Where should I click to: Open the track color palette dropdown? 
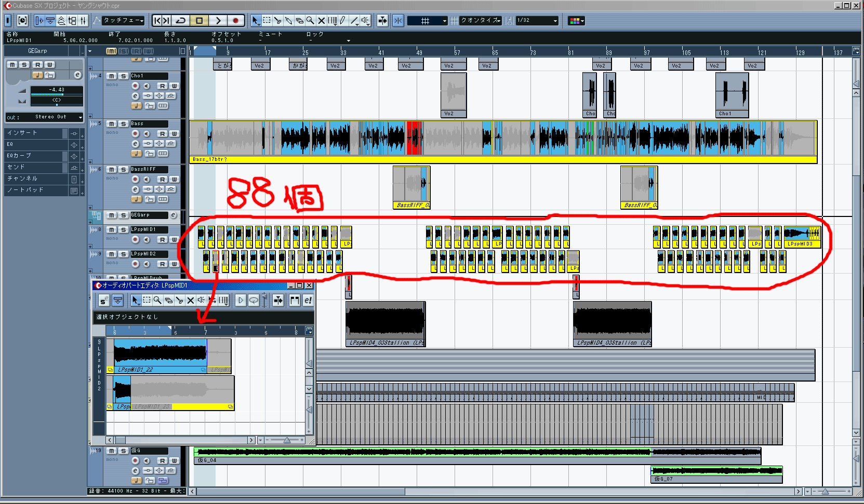(576, 21)
